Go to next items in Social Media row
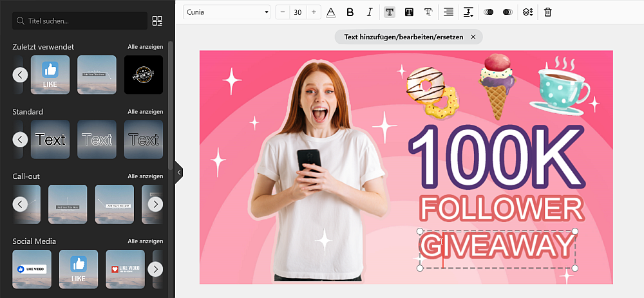This screenshot has width=644, height=298. (x=155, y=269)
